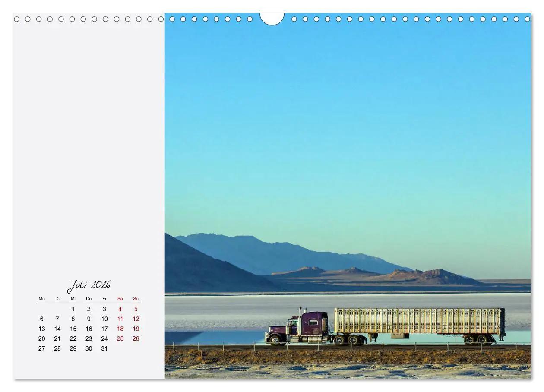Click the red "So" weekday header
Screen dimensions: 544x392
click(x=136, y=299)
